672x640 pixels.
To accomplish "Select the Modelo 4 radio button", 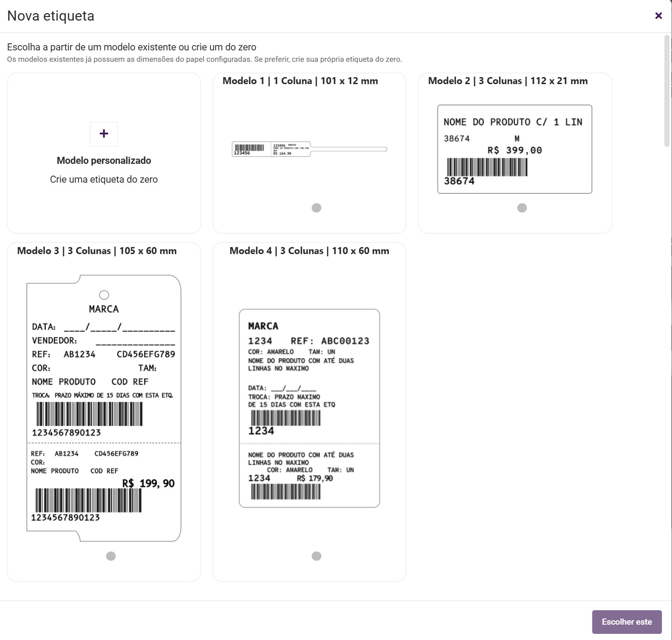I will (316, 556).
